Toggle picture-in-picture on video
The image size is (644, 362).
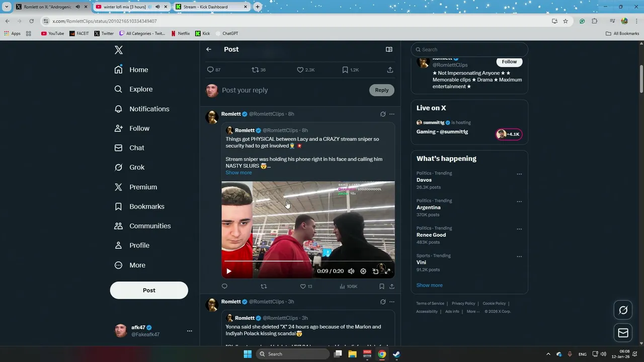pos(375,271)
